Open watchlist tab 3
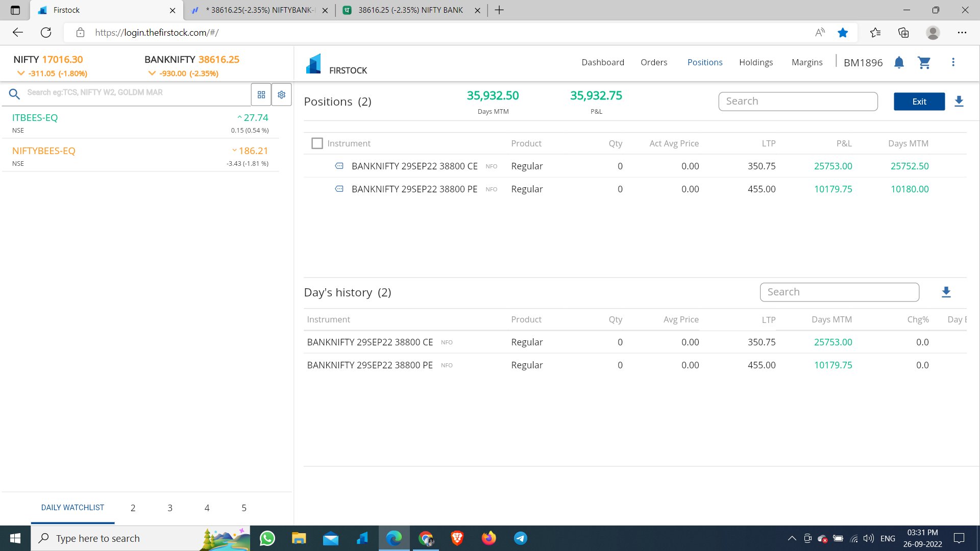980x551 pixels. (170, 508)
